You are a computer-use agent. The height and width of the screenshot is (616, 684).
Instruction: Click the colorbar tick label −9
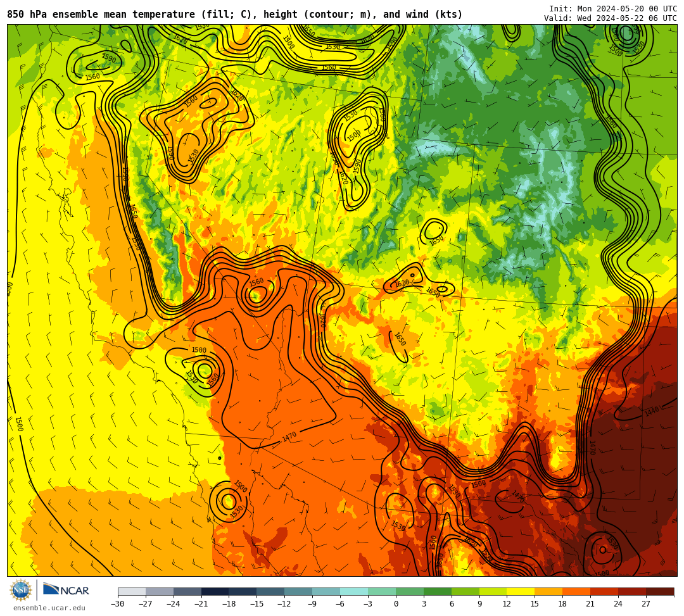click(313, 604)
